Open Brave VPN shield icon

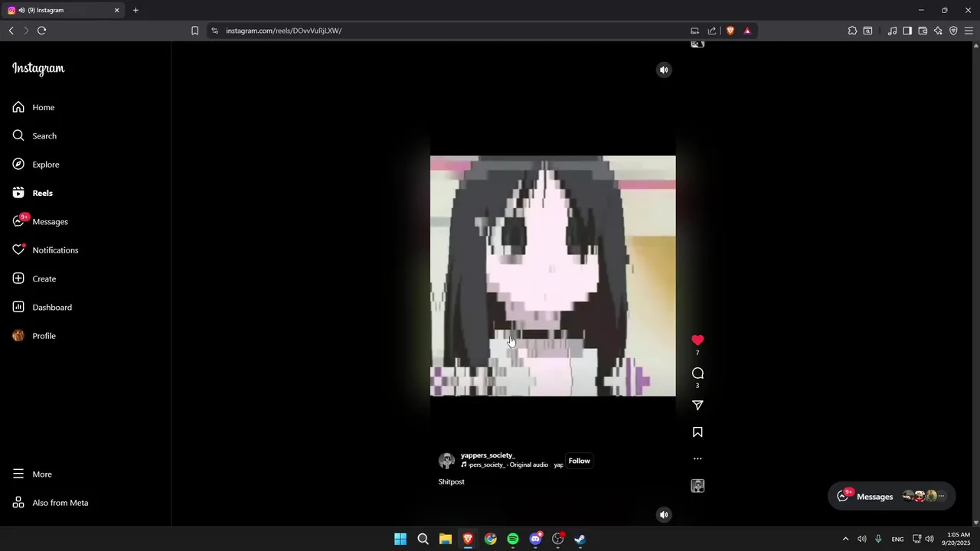click(953, 31)
